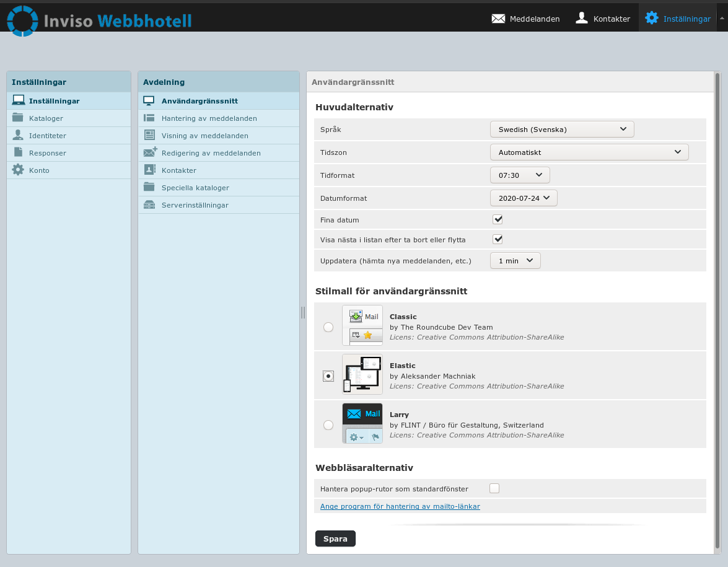Open the Konto gear icon
Image resolution: width=728 pixels, height=567 pixels.
tap(18, 170)
